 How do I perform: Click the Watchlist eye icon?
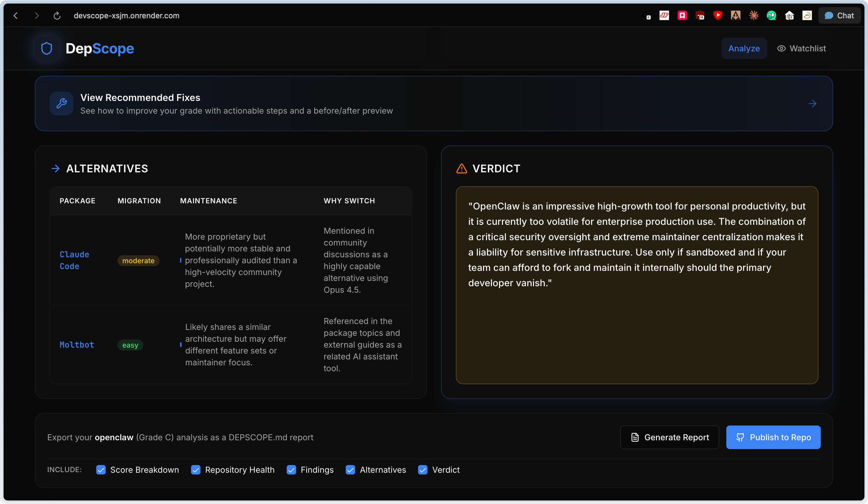(781, 48)
